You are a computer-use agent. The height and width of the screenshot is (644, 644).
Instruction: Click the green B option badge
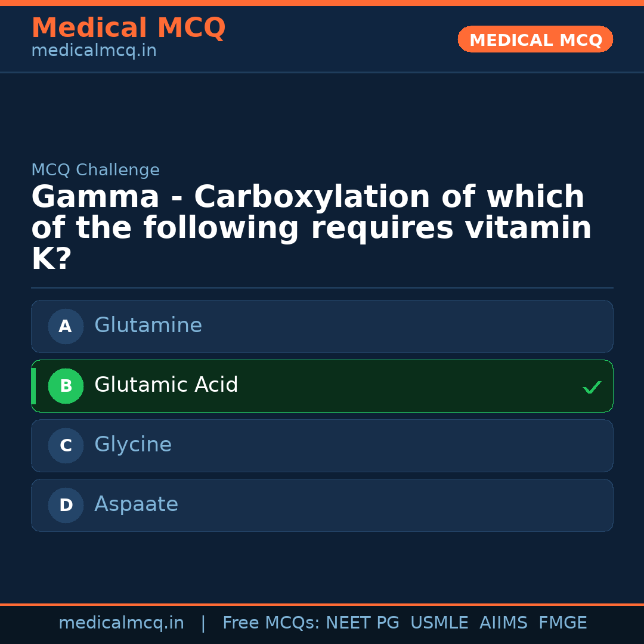point(66,386)
